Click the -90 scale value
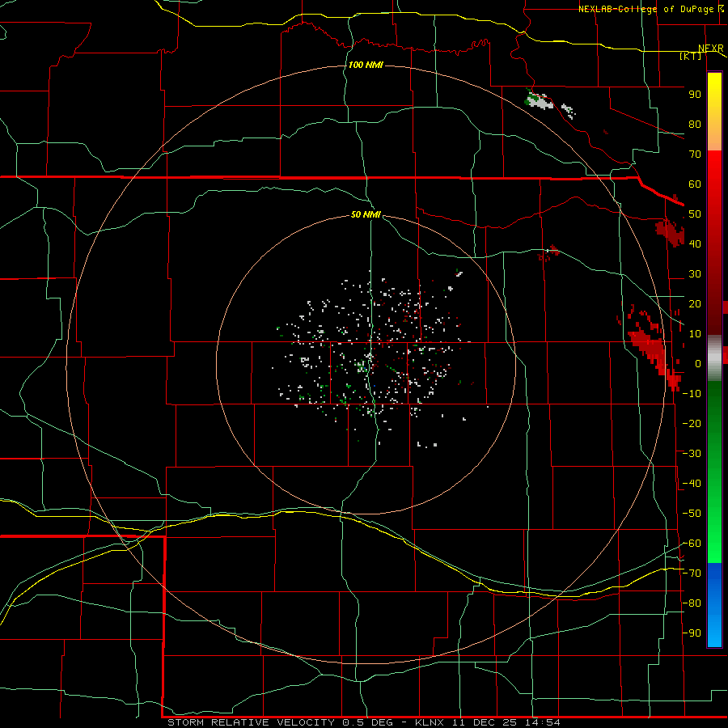This screenshot has width=728, height=728. tap(692, 633)
